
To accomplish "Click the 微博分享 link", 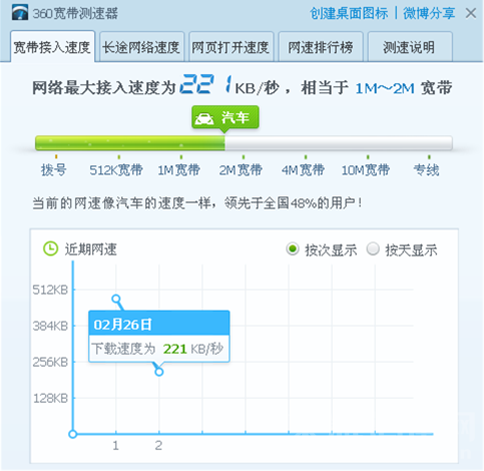I will pos(429,14).
